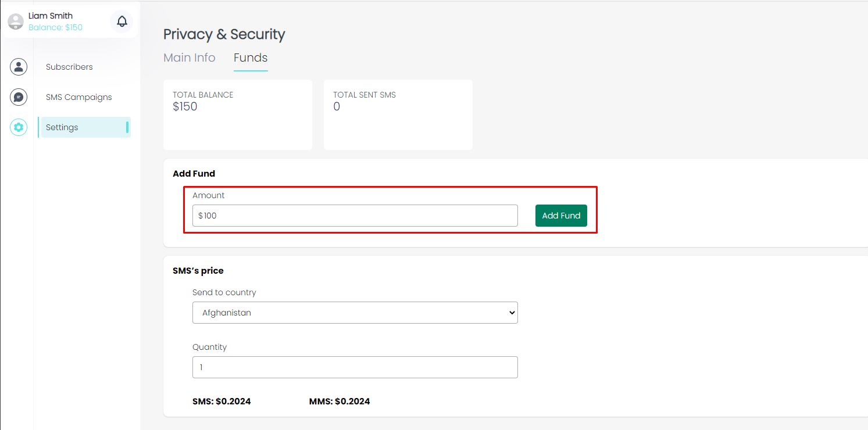The width and height of the screenshot is (868, 430).
Task: Click the notification bell icon
Action: click(122, 21)
